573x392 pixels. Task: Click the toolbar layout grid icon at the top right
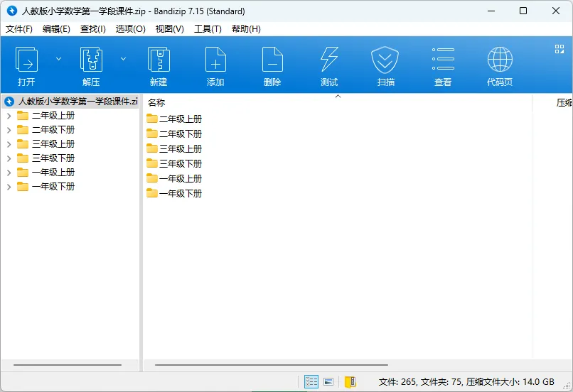tap(559, 49)
